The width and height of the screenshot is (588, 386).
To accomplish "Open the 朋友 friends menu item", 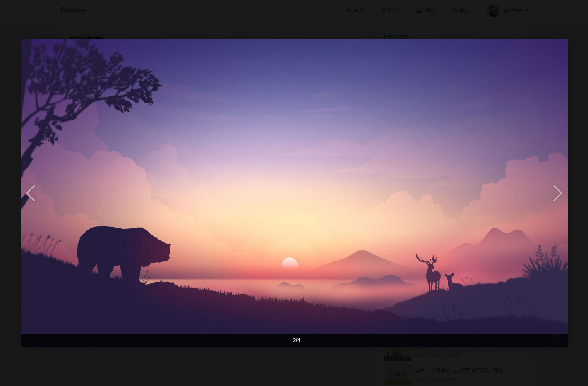I will pyautogui.click(x=461, y=10).
